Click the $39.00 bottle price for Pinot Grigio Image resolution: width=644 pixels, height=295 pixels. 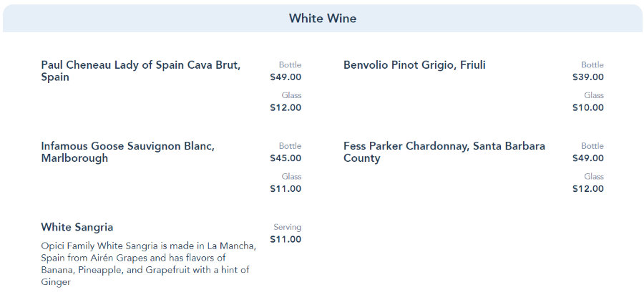[587, 77]
